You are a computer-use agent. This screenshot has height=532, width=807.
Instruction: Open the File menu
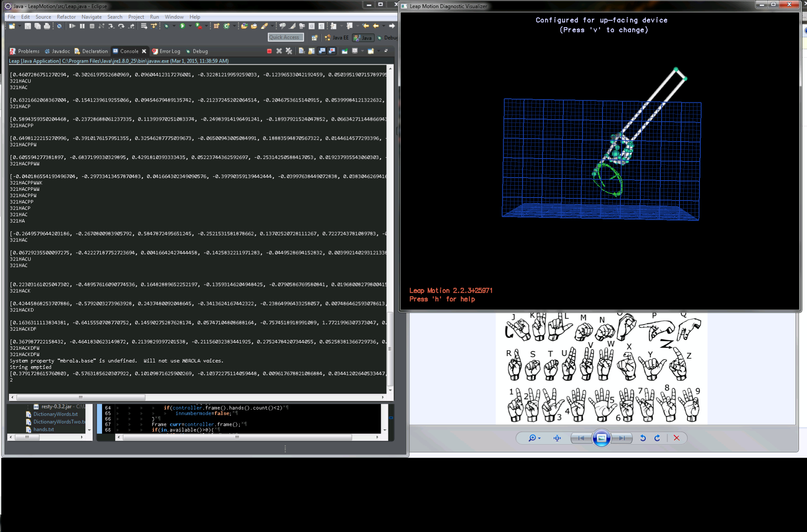tap(11, 17)
